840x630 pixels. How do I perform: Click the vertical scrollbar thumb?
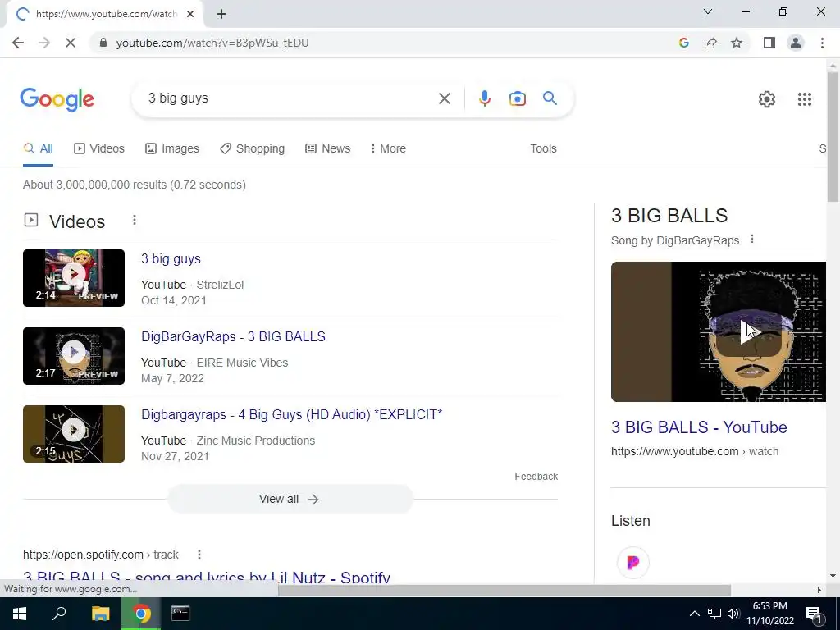pyautogui.click(x=833, y=137)
